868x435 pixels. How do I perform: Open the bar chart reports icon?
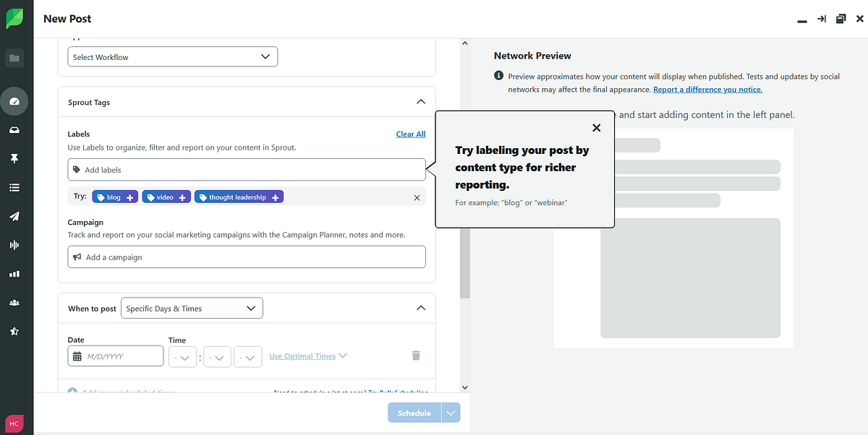tap(14, 274)
